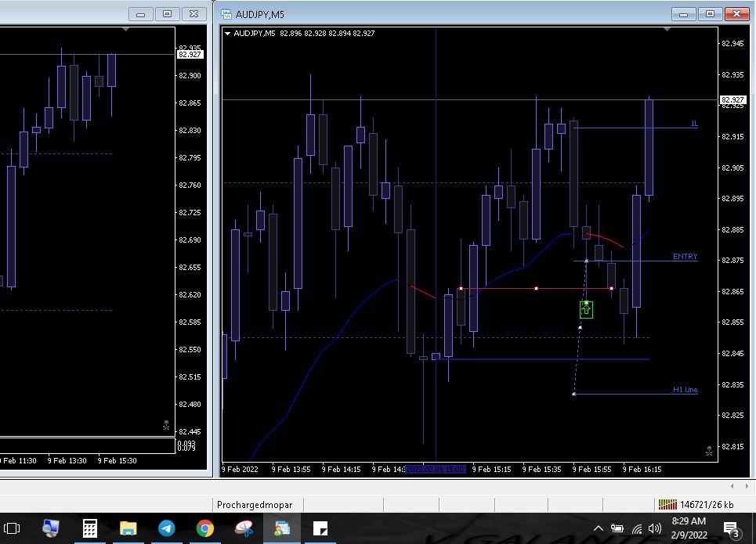756x544 pixels.
Task: Close the AUDJPY,M5 chart window
Action: (736, 14)
